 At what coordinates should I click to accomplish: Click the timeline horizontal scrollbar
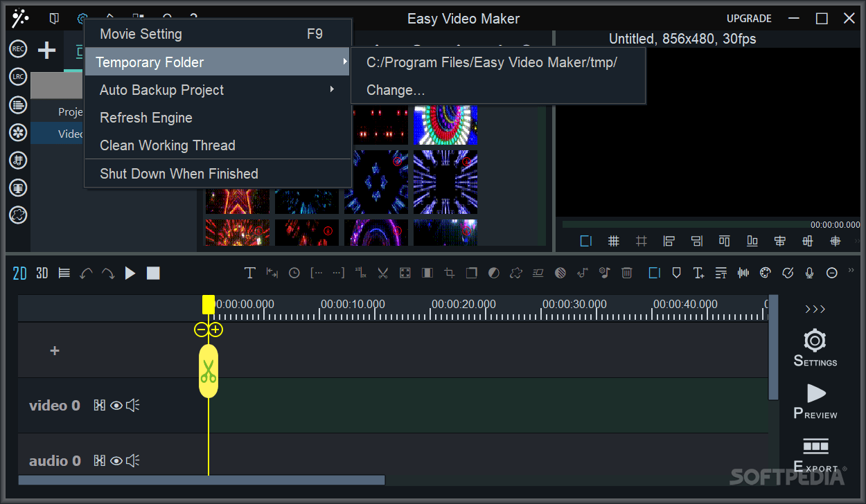coord(201,480)
